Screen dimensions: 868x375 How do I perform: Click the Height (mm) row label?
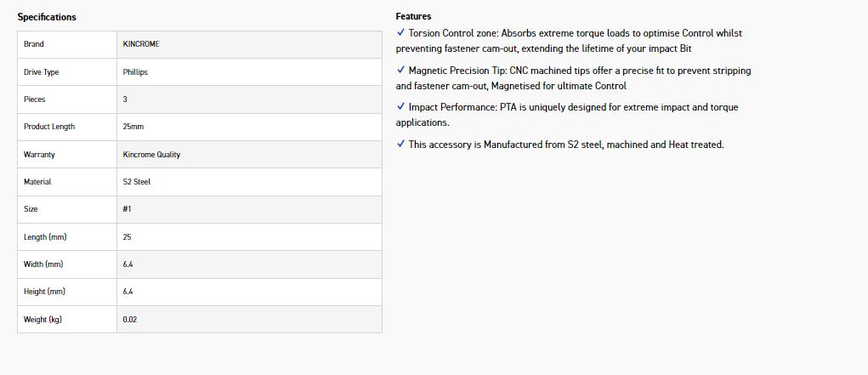click(45, 292)
